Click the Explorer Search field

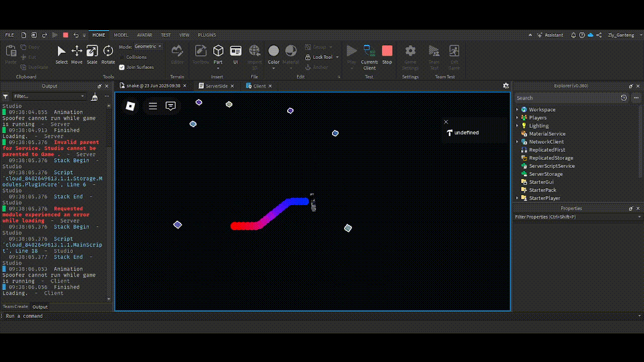click(x=567, y=98)
